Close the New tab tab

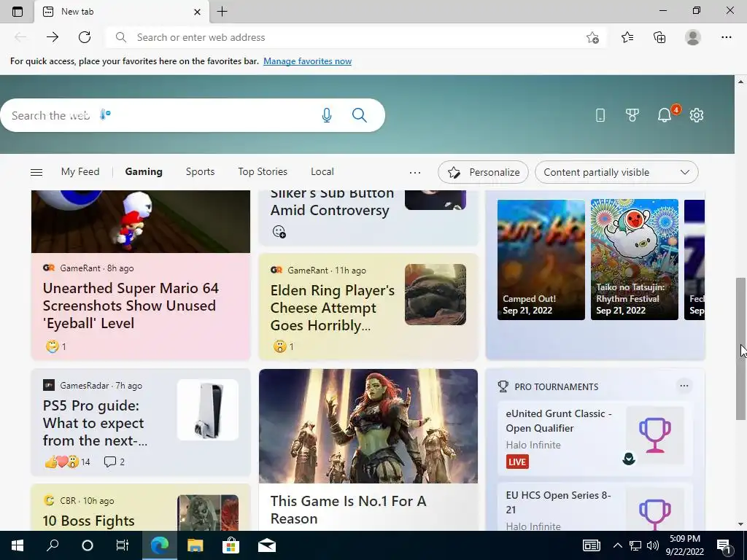(x=197, y=12)
